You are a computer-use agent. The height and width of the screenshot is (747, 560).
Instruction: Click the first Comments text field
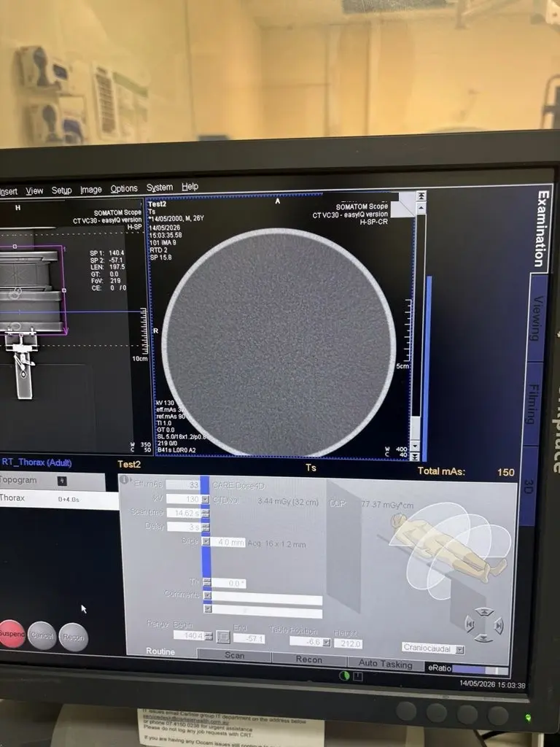pos(267,600)
